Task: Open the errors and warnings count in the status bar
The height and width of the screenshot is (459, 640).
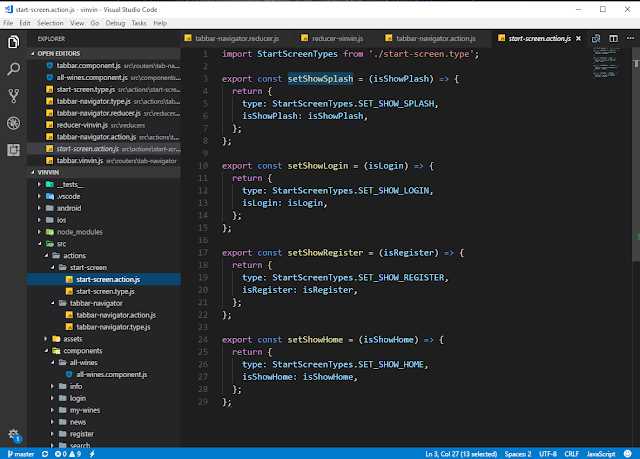Action: point(67,454)
